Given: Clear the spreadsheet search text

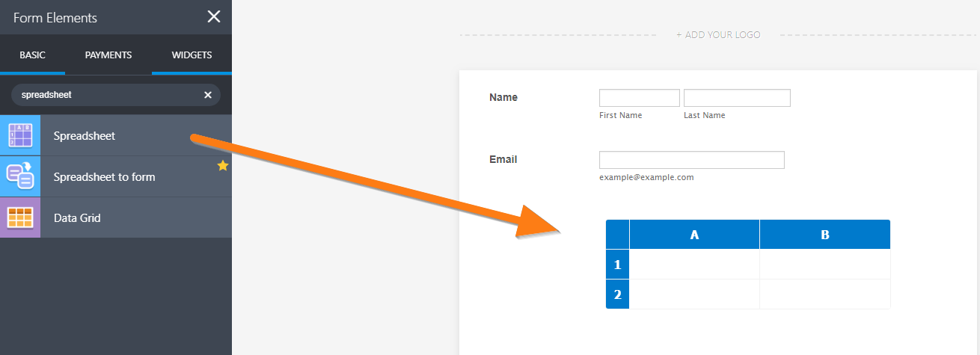Looking at the screenshot, I should [208, 95].
